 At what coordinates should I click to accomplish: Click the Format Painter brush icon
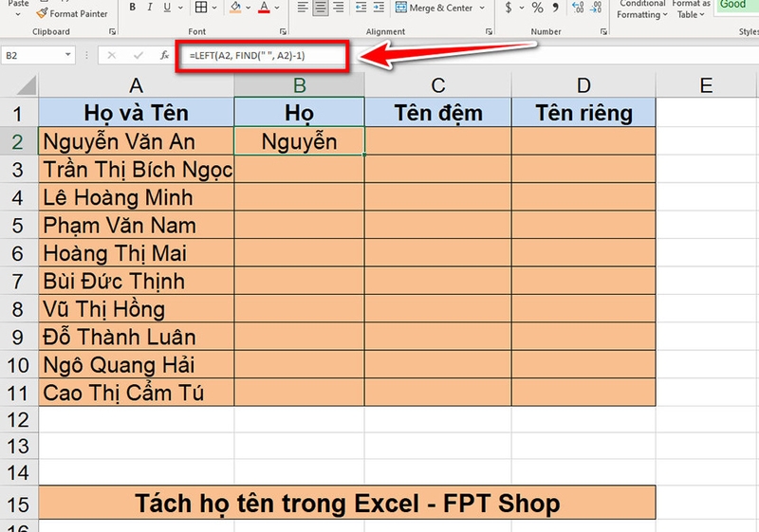click(42, 13)
